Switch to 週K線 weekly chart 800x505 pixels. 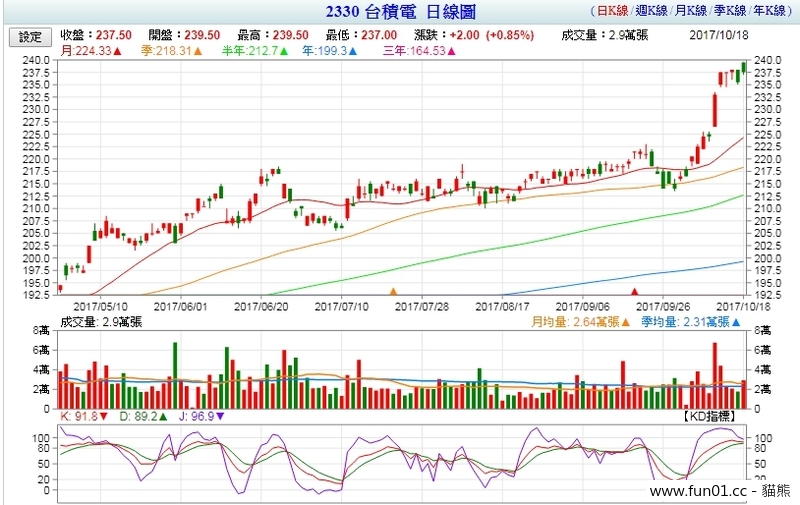tap(652, 10)
